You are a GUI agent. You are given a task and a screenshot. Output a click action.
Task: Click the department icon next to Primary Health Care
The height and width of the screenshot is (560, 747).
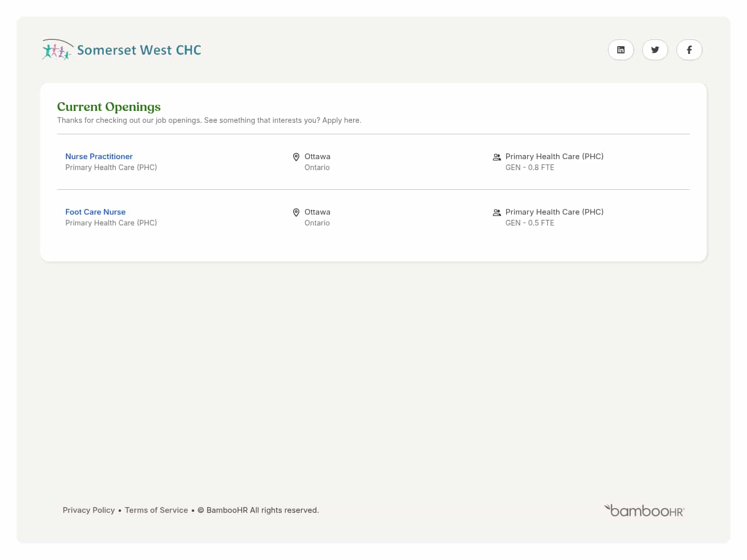(496, 157)
